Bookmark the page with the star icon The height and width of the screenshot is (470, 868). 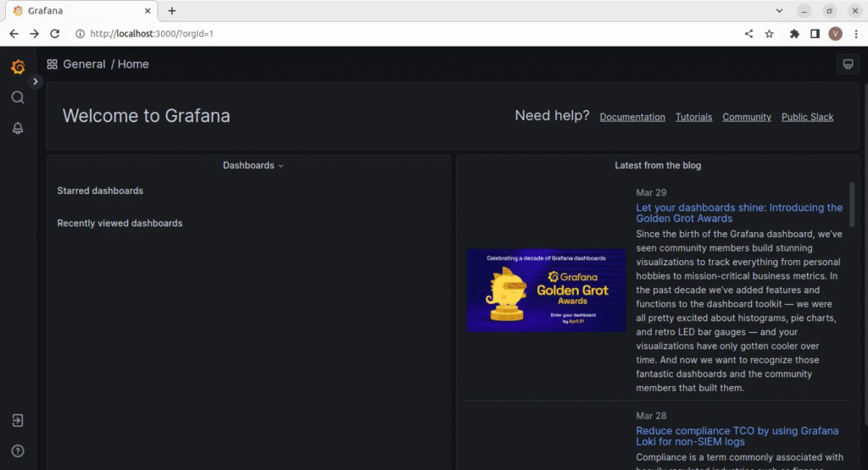tap(770, 34)
